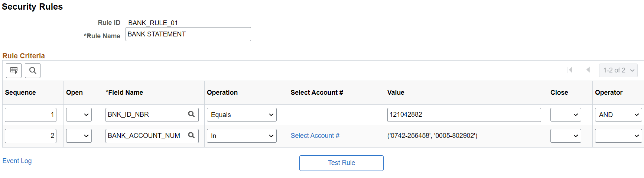Click the Rule Name text field

tap(188, 34)
